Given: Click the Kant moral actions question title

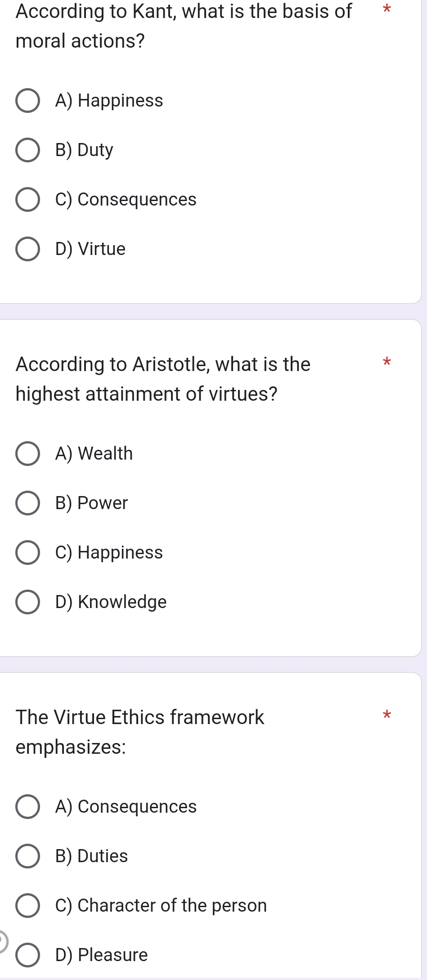Looking at the screenshot, I should coord(184,26).
